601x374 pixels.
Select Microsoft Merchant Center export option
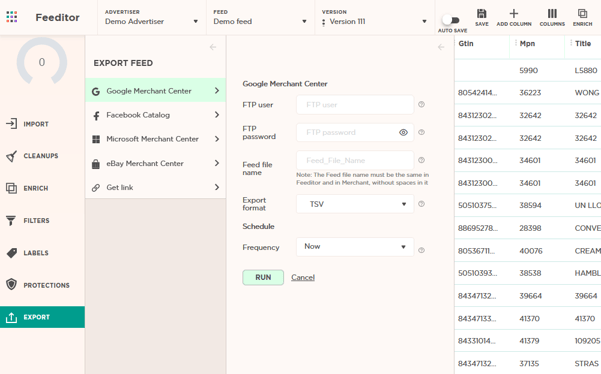click(x=155, y=139)
